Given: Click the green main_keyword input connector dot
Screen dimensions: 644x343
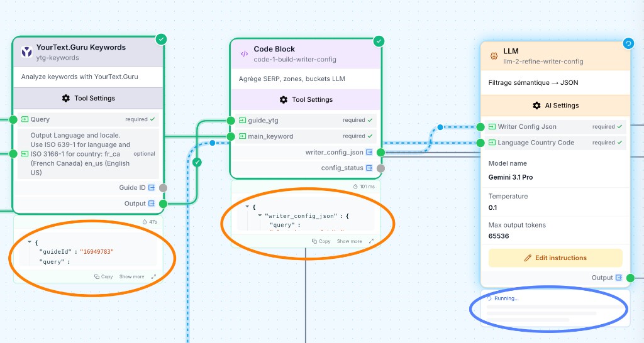Looking at the screenshot, I should pyautogui.click(x=231, y=136).
